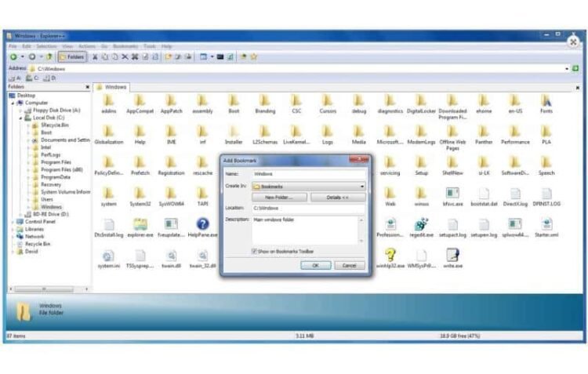
Task: Open the Views dropdown arrow
Action: [212, 57]
